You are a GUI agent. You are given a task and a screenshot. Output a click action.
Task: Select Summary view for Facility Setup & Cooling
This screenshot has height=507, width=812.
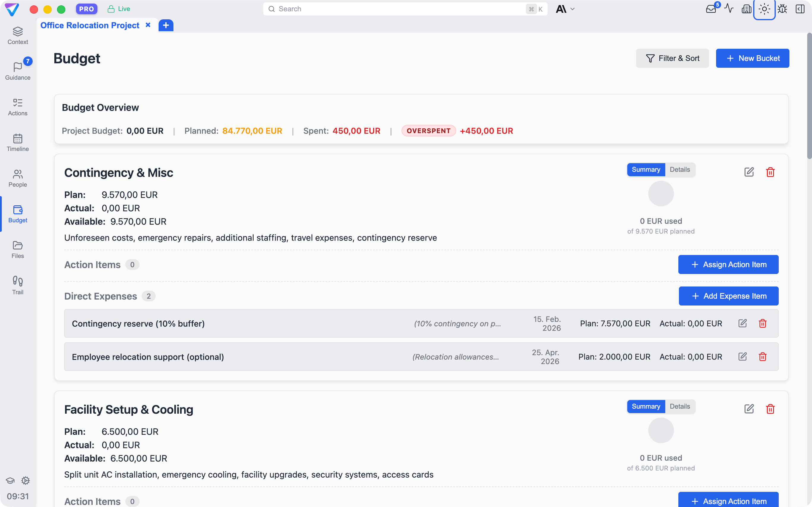click(645, 407)
